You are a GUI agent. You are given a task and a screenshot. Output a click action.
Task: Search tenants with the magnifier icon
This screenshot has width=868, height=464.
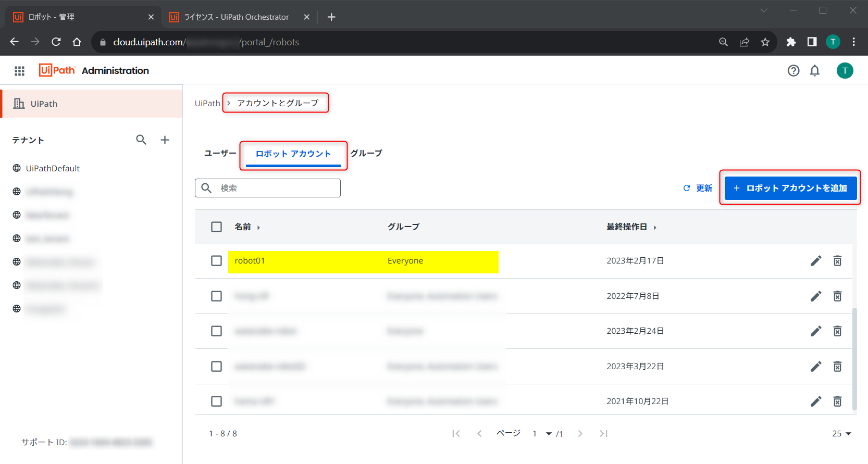pyautogui.click(x=141, y=140)
